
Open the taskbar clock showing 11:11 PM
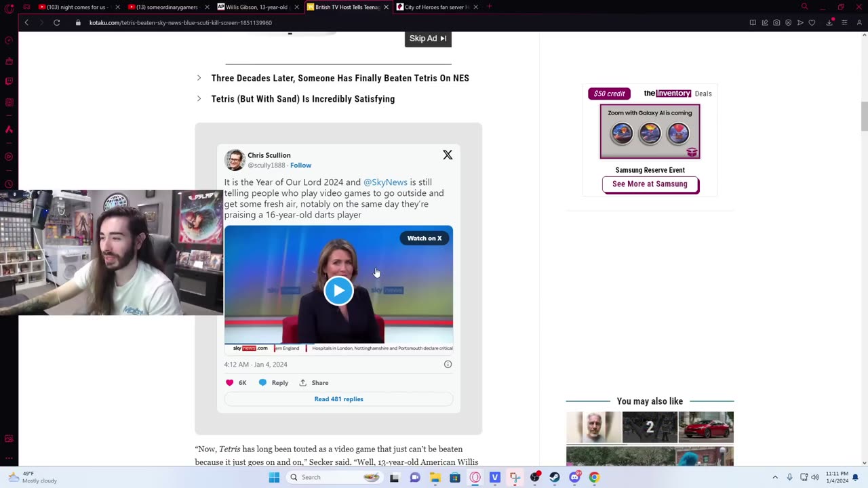pos(837,477)
